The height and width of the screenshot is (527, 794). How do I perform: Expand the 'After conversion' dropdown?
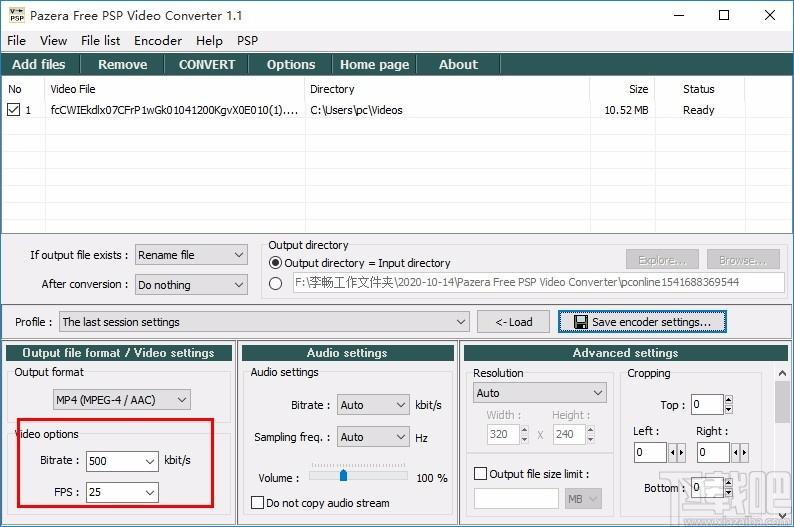191,285
